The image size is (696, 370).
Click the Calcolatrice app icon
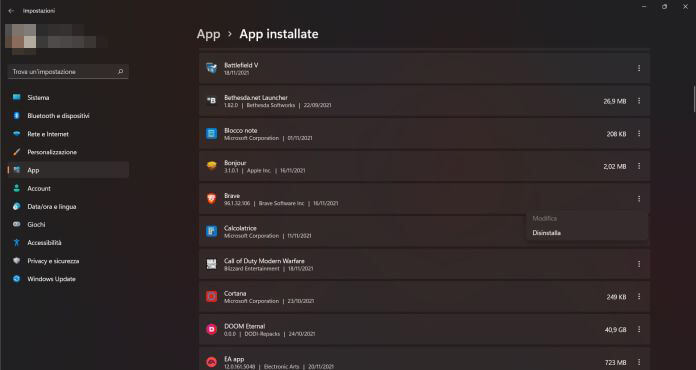[x=212, y=231]
